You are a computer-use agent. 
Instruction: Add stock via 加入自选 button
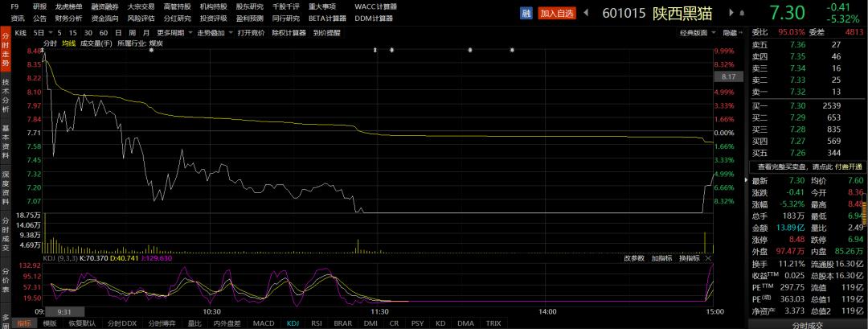pos(557,13)
